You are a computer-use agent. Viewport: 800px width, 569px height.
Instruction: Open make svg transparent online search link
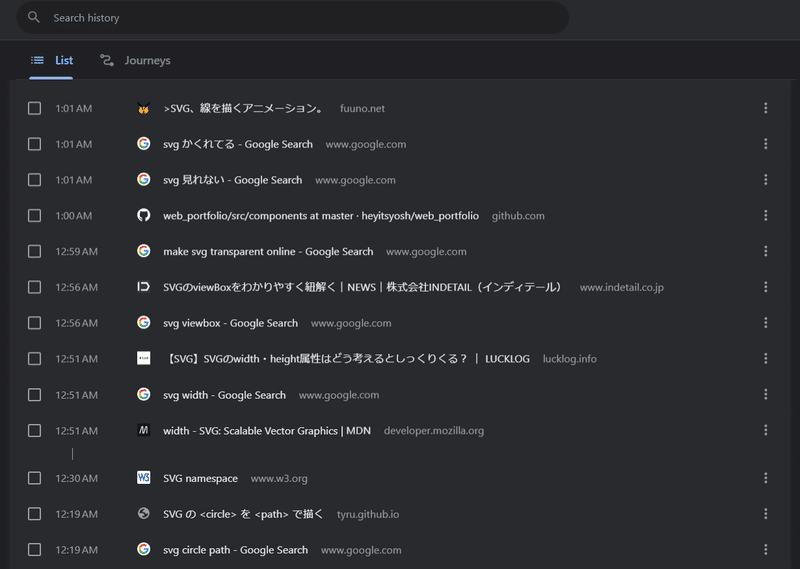click(x=268, y=252)
